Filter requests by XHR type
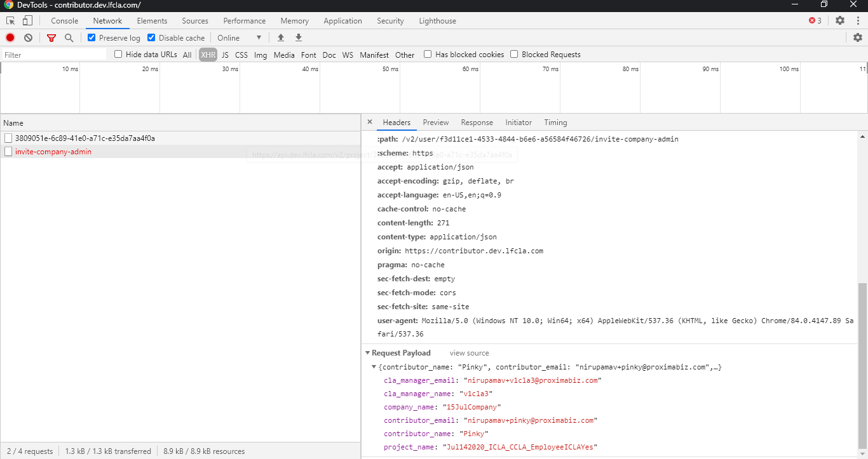The width and height of the screenshot is (868, 459). pos(208,55)
